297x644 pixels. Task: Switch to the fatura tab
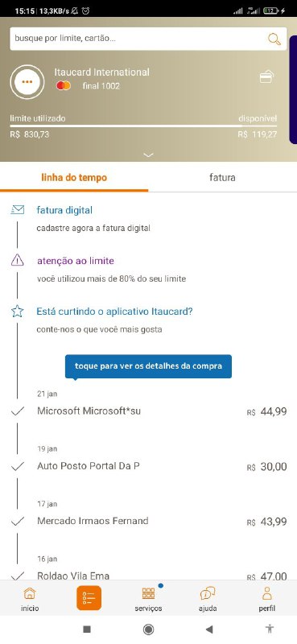click(222, 177)
